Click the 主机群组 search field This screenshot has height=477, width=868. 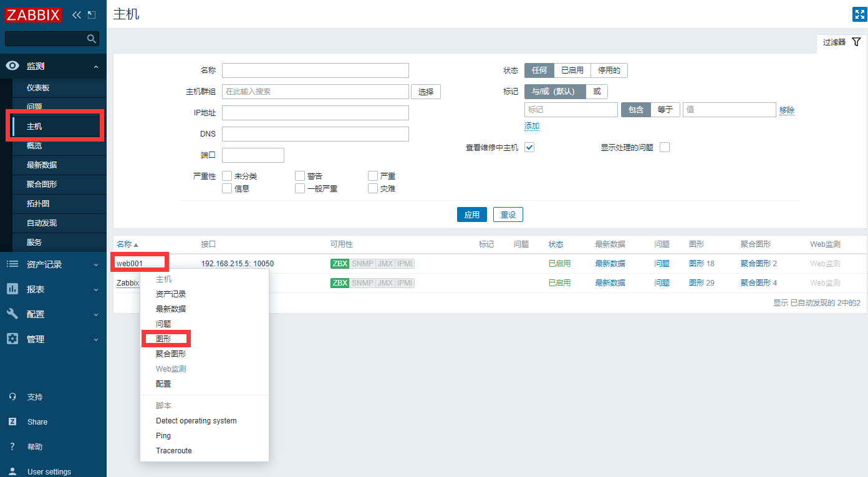(x=316, y=92)
